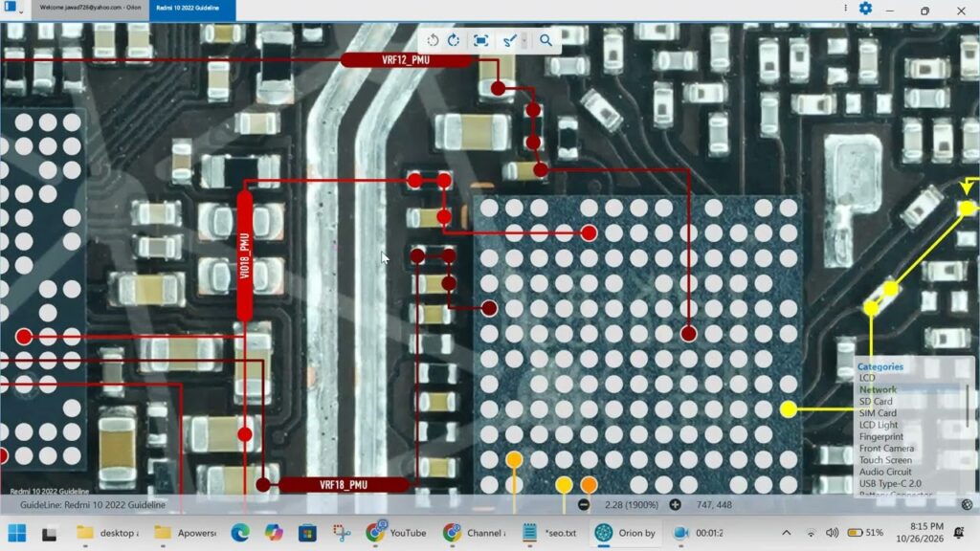Rotate the board view clockwise
This screenshot has height=551, width=980.
(454, 40)
